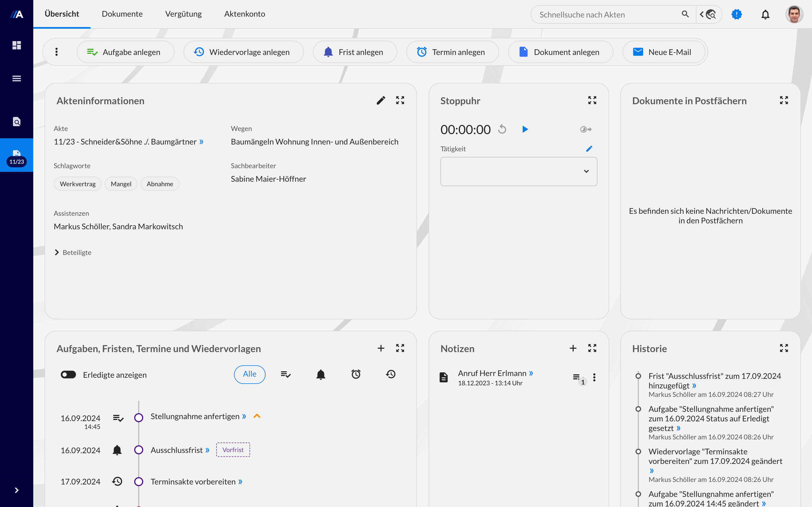Screen dimensions: 812x507
Task: Click the edit pencil in Akteninformationen
Action: (381, 100)
